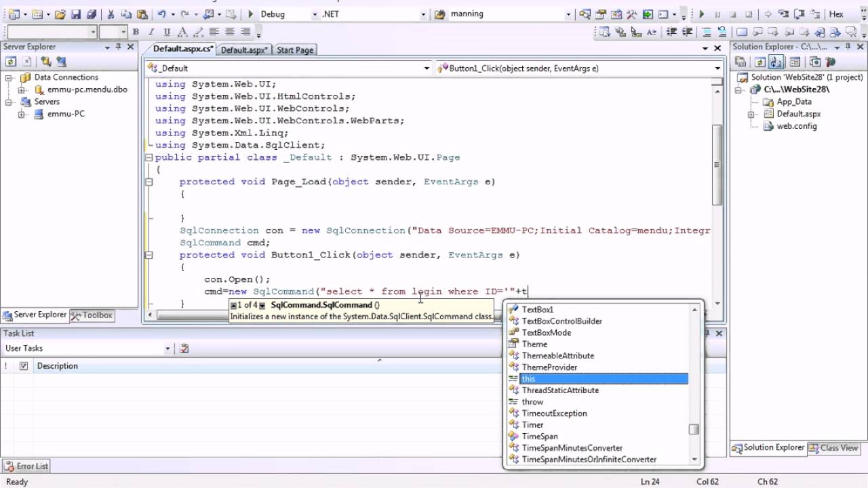Image resolution: width=868 pixels, height=488 pixels.
Task: Collapse the Data Connections tree node
Action: pos(9,77)
